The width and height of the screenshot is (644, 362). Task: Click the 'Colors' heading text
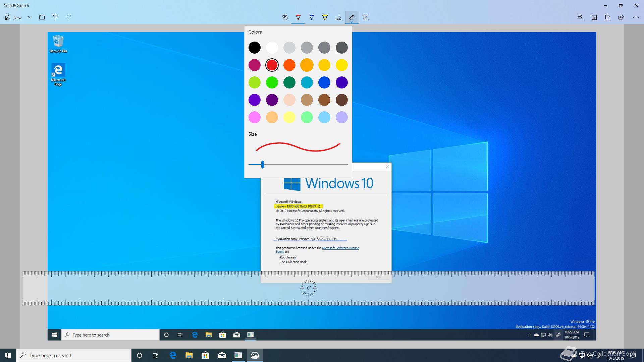click(255, 32)
